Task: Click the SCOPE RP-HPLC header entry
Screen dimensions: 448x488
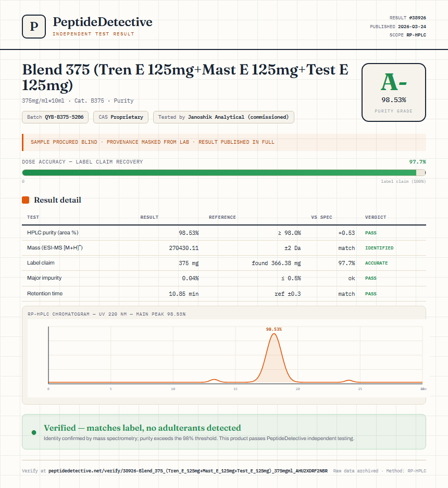Action: [408, 35]
